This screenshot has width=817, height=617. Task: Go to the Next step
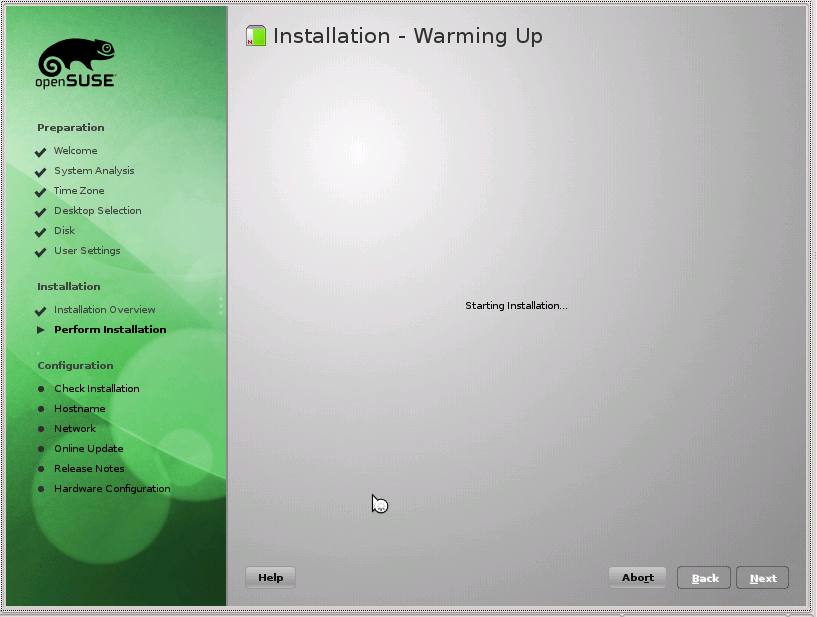(x=762, y=578)
